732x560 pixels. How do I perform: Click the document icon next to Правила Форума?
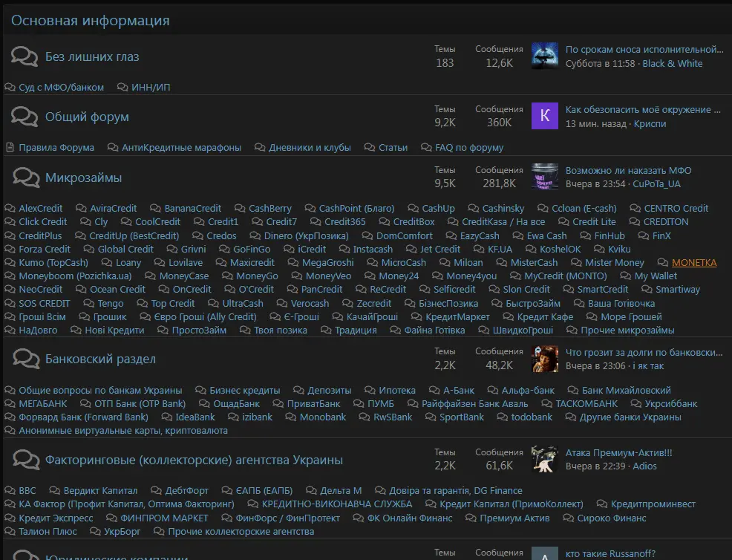coord(10,148)
